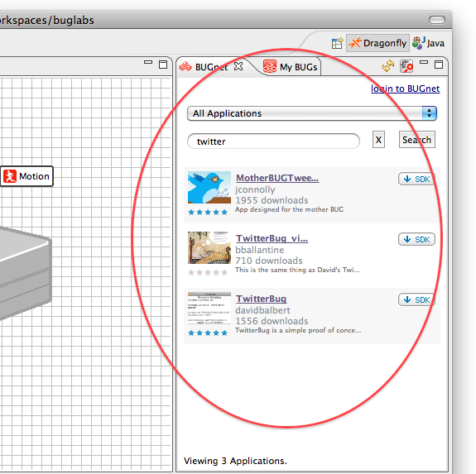
Task: Download TwitterBug_vi... to SDK
Action: pyautogui.click(x=416, y=239)
